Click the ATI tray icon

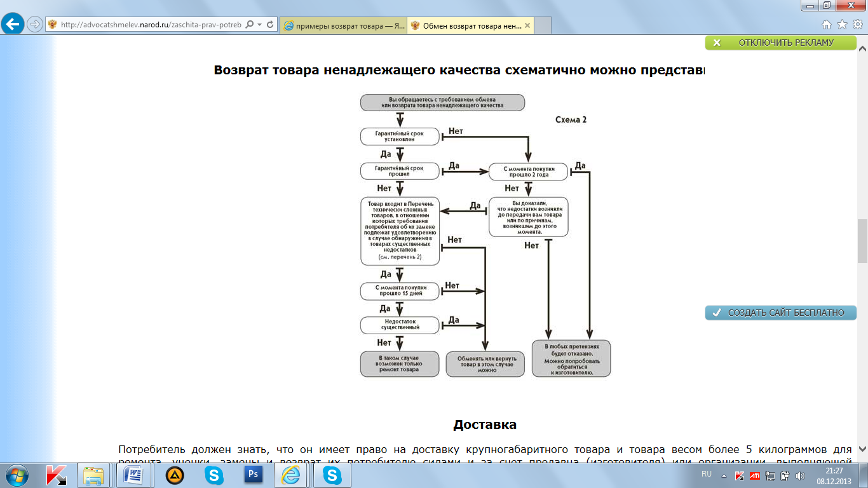(x=755, y=475)
